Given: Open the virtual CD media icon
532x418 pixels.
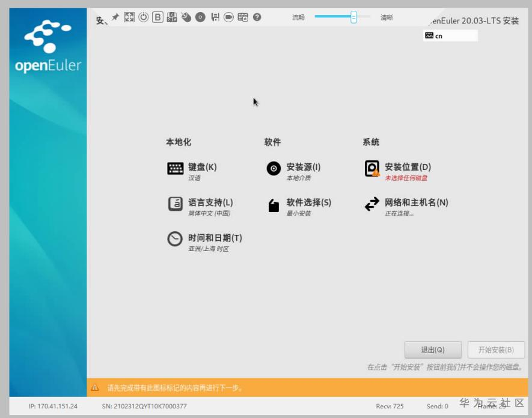Looking at the screenshot, I should click(200, 17).
